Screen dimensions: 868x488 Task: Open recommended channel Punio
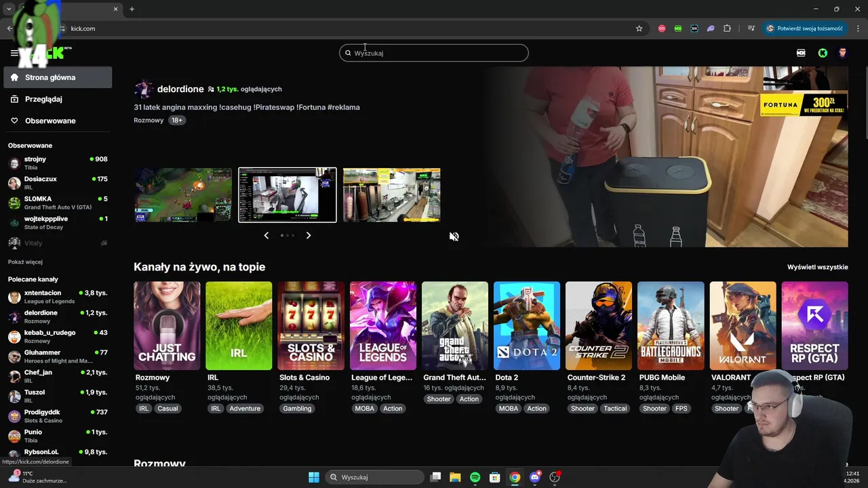coord(58,436)
